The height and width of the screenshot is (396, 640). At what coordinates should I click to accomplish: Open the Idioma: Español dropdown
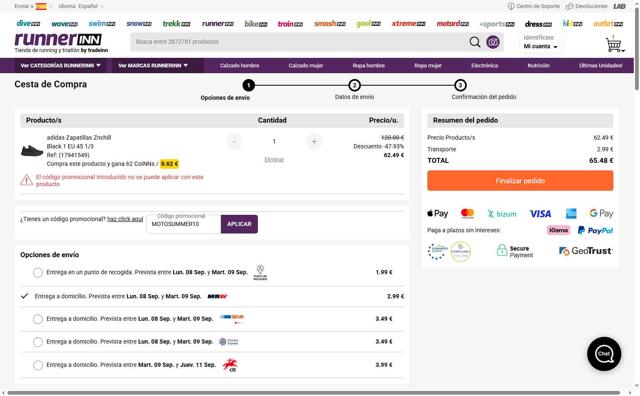click(x=81, y=6)
